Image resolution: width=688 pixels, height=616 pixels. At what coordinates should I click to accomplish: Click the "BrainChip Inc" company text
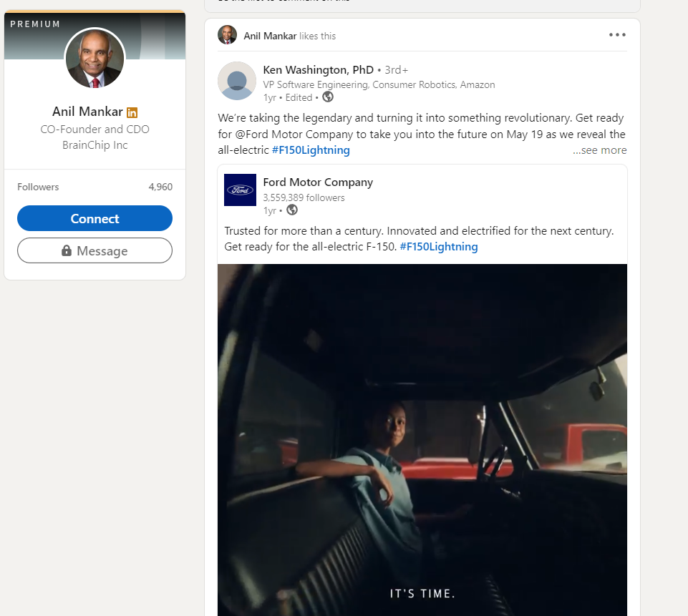[x=95, y=145]
